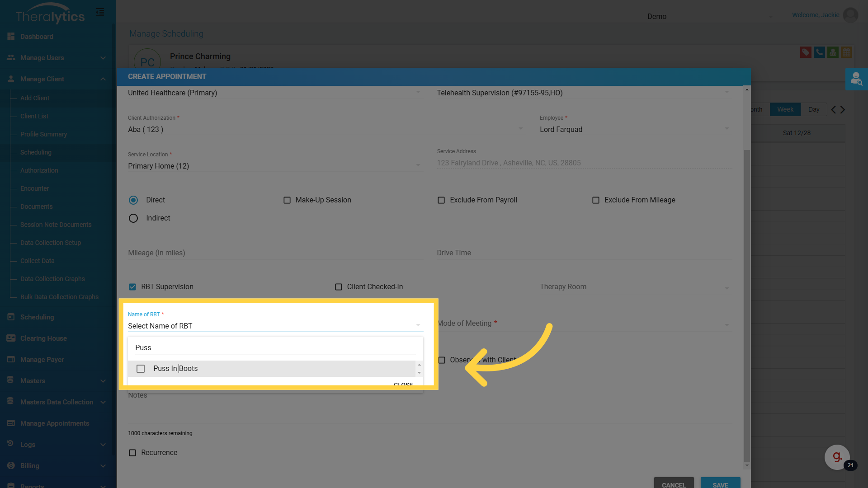Screen dimensions: 868x488
Task: Enable the Exclude From Payroll checkbox
Action: tap(441, 200)
